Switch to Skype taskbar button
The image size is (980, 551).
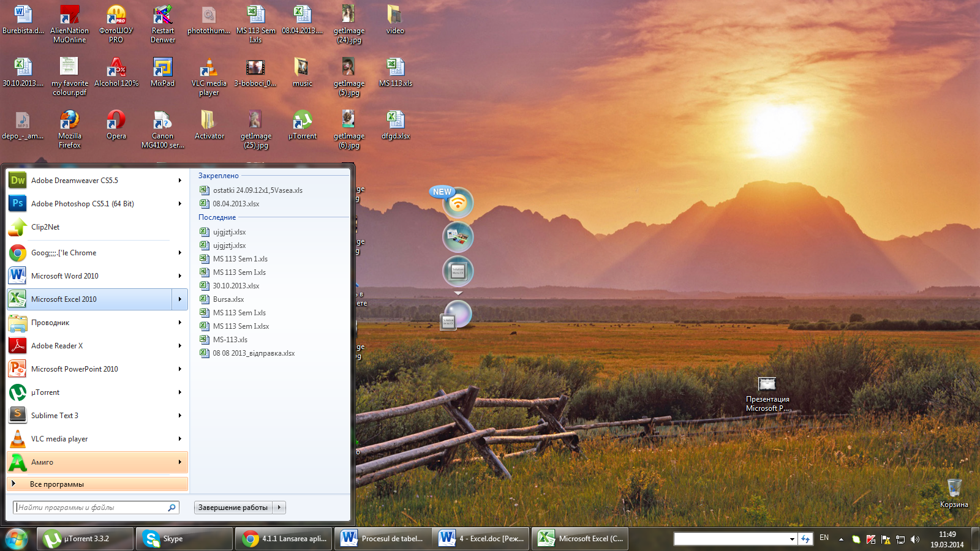184,539
